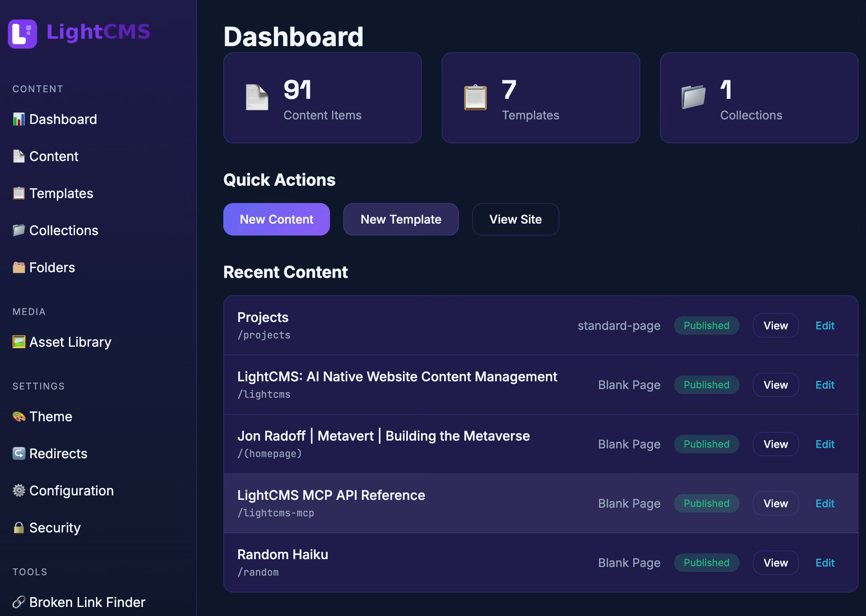866x616 pixels.
Task: Open the 91 Content Items stat card
Action: 322,98
